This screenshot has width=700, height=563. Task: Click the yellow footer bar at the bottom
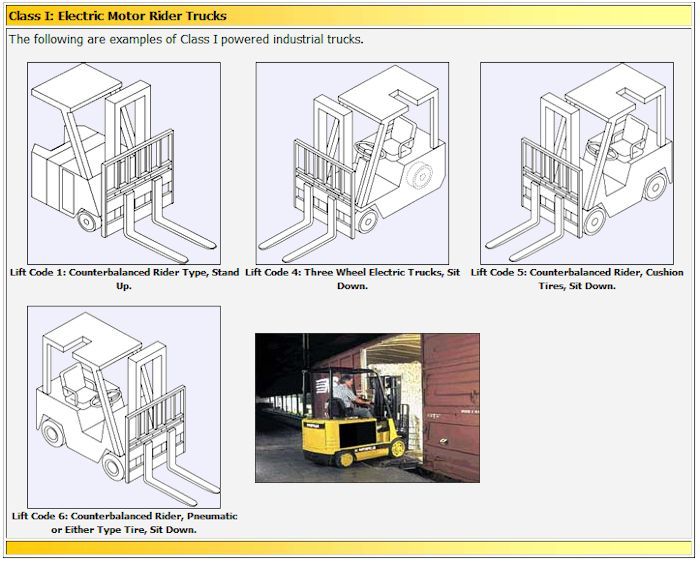349,548
